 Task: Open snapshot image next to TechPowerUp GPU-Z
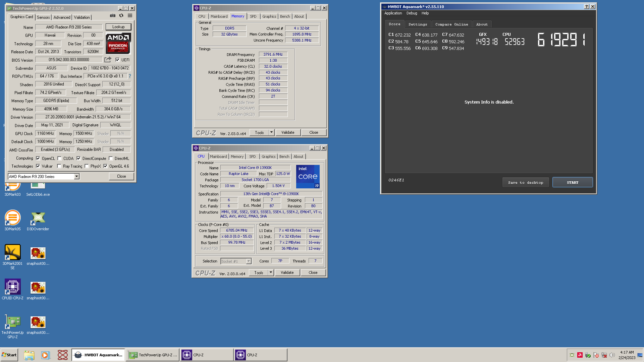coord(38,325)
